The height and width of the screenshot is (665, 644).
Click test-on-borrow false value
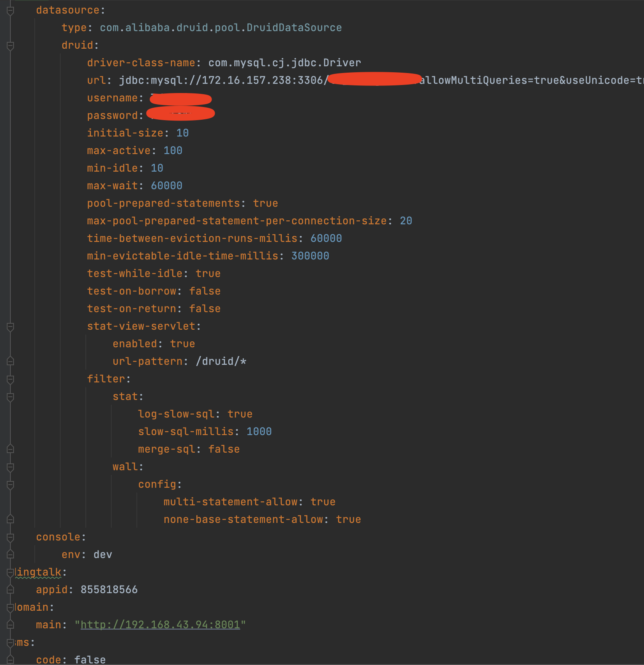205,291
